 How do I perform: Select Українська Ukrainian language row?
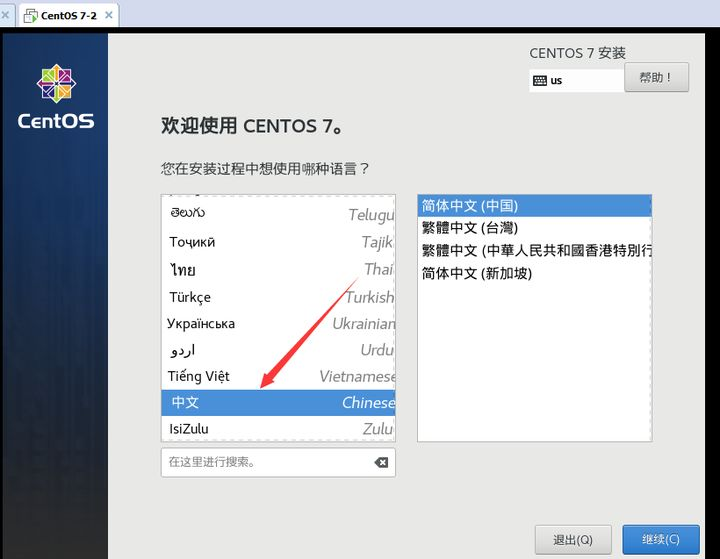click(278, 323)
